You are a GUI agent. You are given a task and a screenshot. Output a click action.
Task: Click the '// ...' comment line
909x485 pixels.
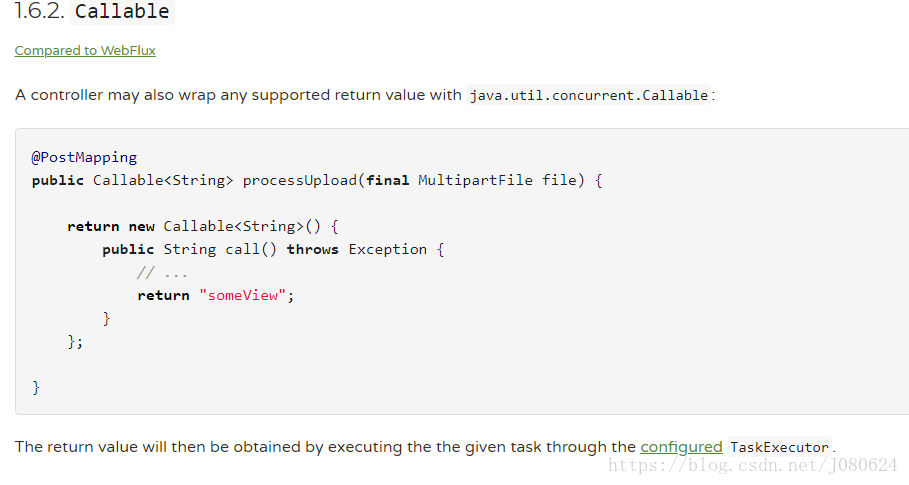click(x=162, y=272)
